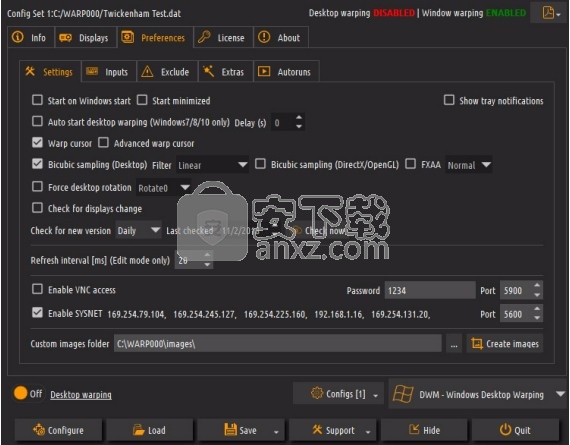The width and height of the screenshot is (570, 445).
Task: Switch to the About tab
Action: tap(281, 37)
